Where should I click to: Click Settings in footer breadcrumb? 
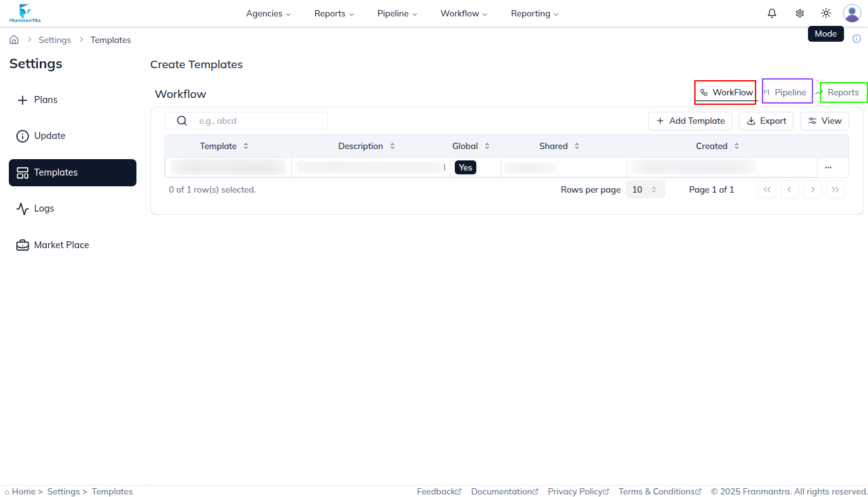(64, 491)
